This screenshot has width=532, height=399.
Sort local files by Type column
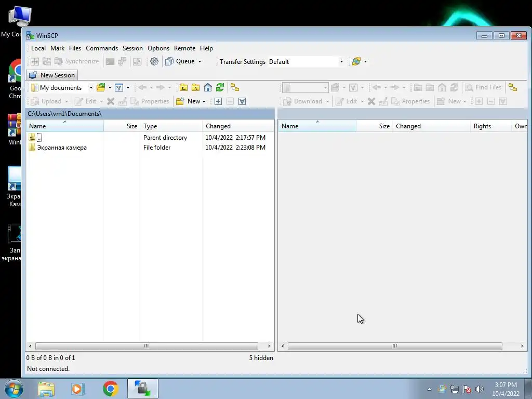click(171, 126)
